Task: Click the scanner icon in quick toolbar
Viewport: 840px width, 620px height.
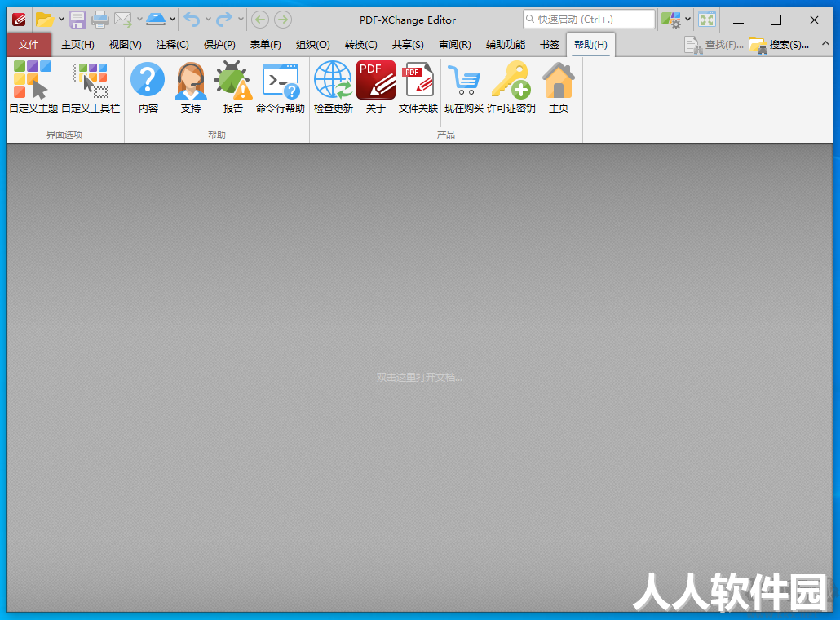Action: [155, 20]
